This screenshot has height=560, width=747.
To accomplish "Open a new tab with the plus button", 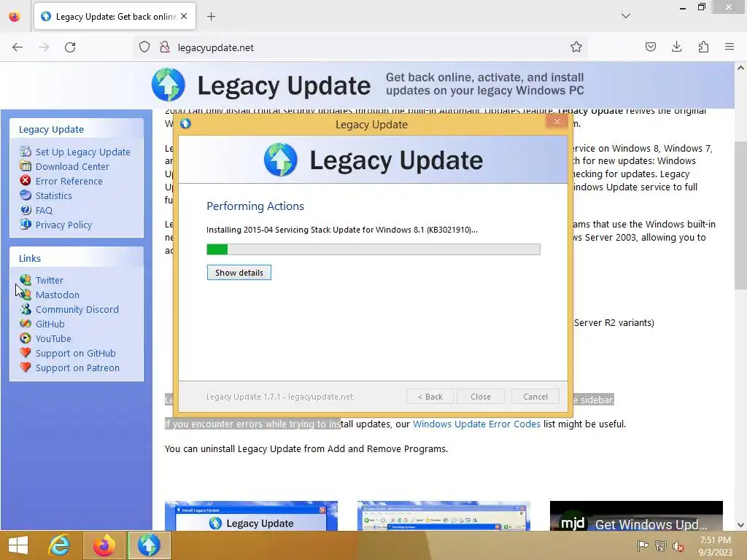I will coord(211,17).
